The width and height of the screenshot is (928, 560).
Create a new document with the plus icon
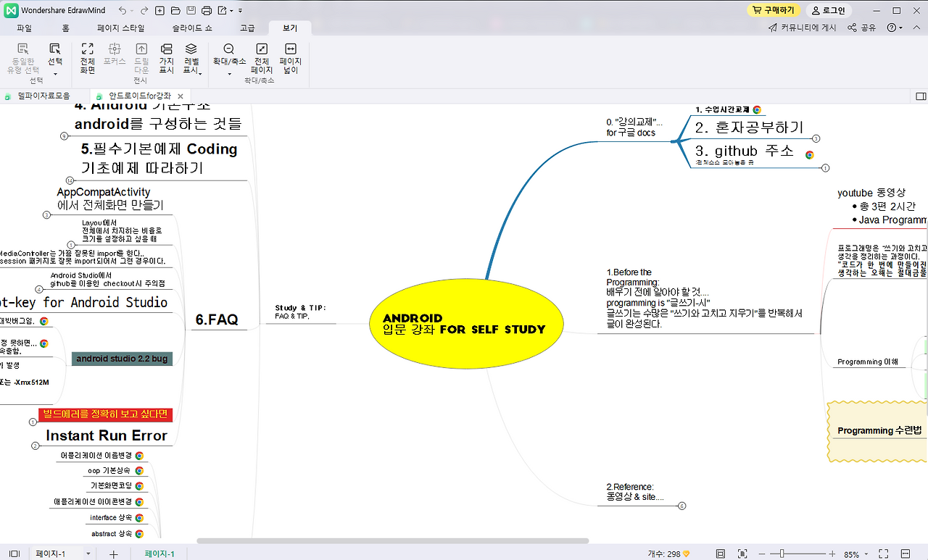160,11
